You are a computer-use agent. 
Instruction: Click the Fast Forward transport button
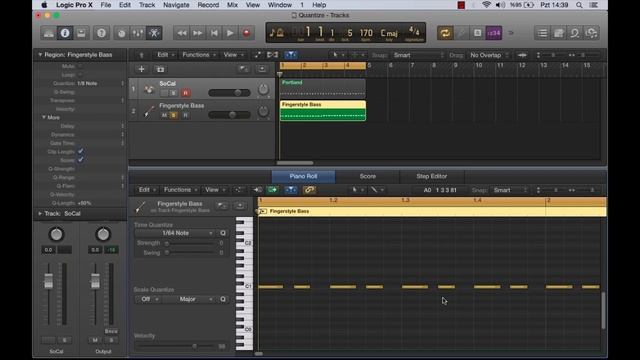(x=198, y=33)
